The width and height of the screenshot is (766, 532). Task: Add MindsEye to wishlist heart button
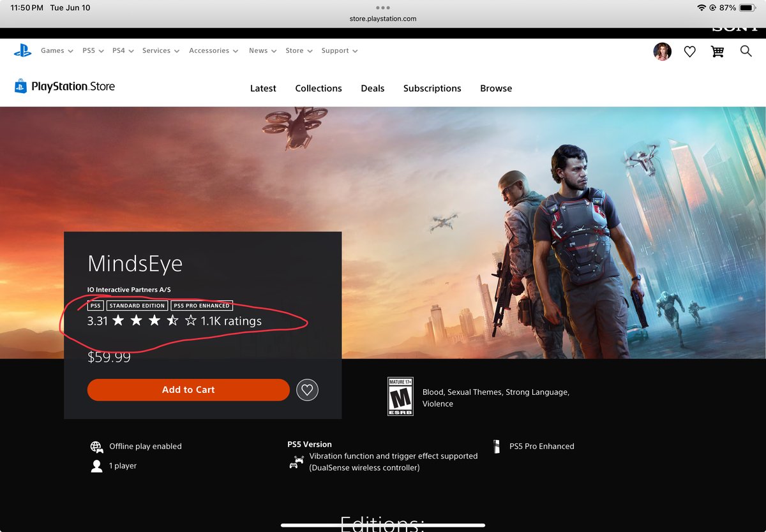click(x=307, y=390)
